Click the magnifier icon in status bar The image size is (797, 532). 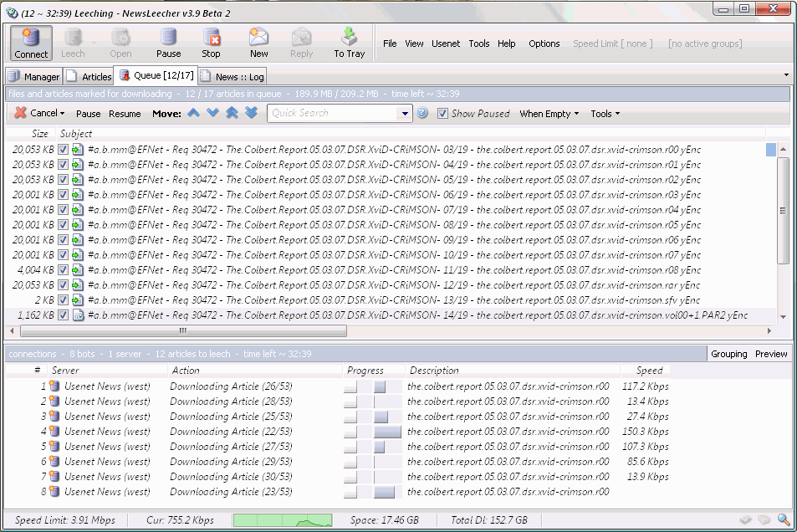(784, 519)
